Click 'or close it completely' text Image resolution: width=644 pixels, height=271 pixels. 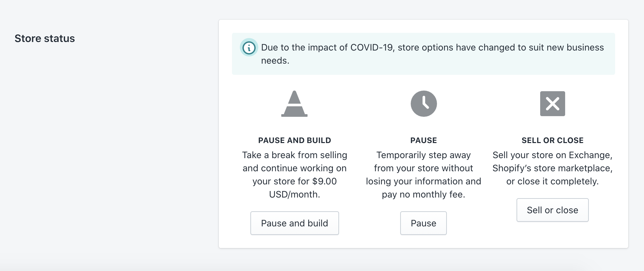pyautogui.click(x=552, y=181)
